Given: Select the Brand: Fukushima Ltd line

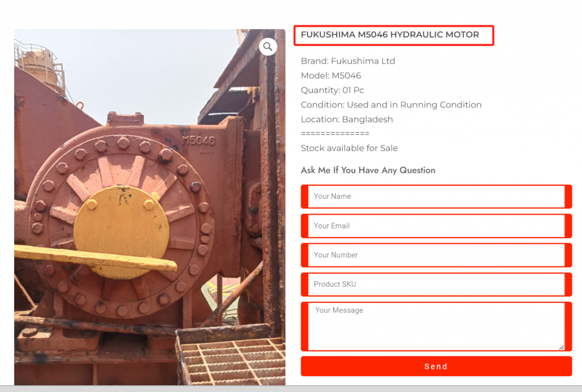Looking at the screenshot, I should (348, 61).
